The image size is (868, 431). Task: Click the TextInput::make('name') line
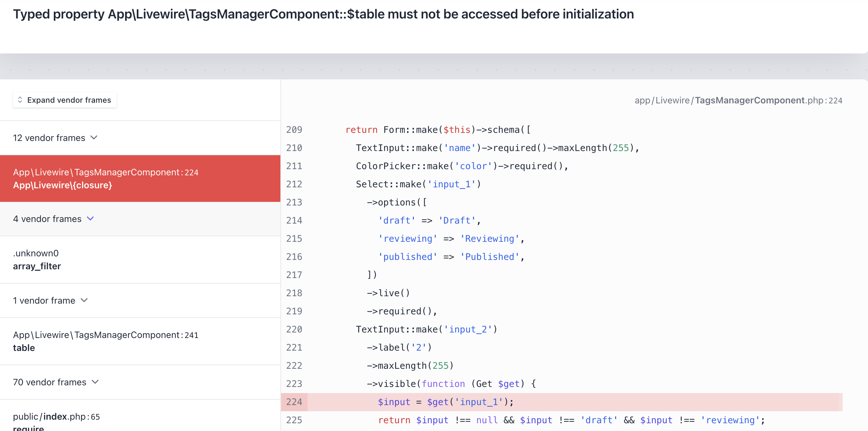point(497,148)
